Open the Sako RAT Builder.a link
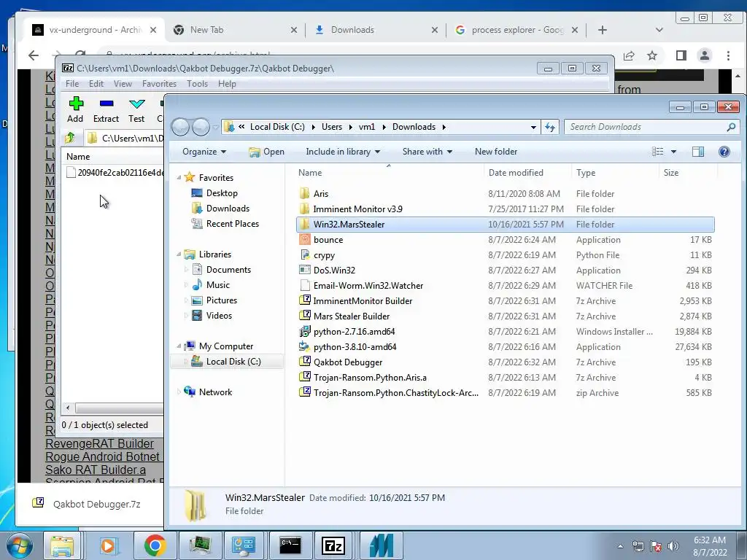 click(96, 470)
